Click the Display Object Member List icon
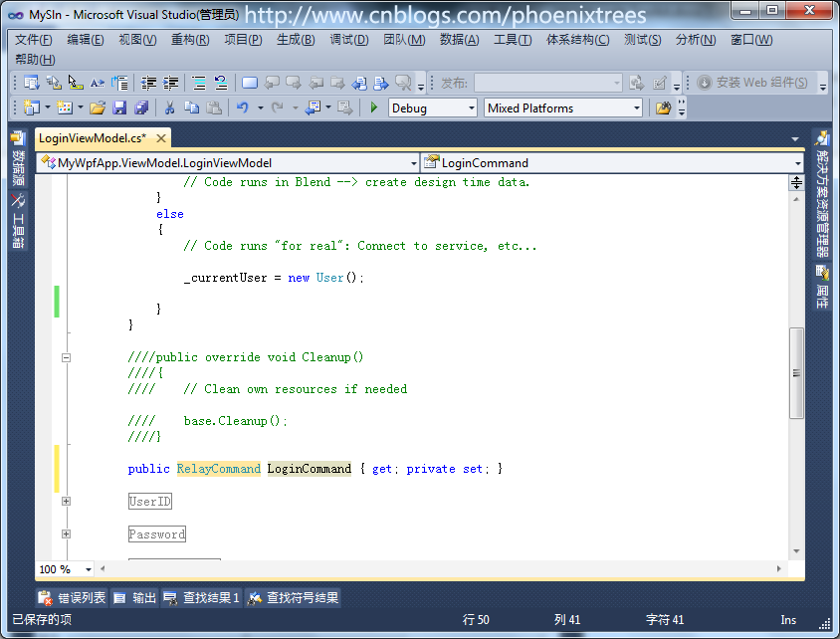This screenshot has width=840, height=639. [x=32, y=83]
